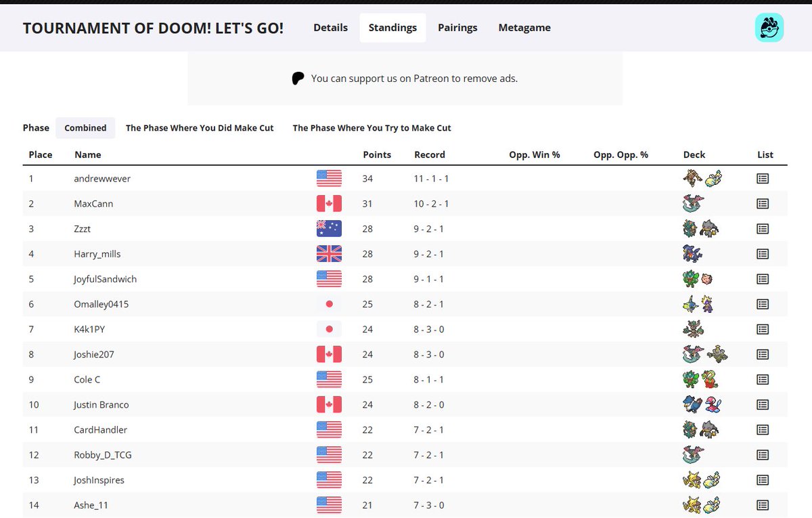This screenshot has width=812, height=518.
Task: Show JoshInspires' decklist icon
Action: coord(763,479)
